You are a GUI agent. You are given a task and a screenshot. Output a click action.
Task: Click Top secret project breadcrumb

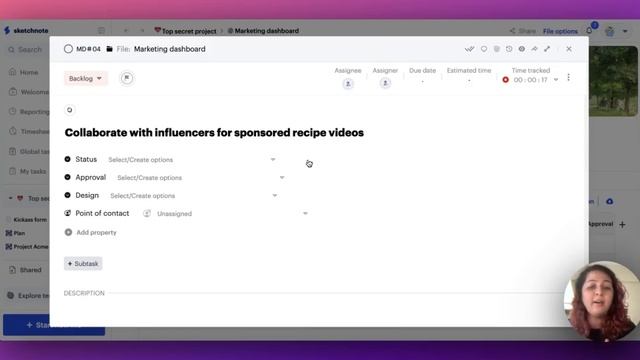(x=185, y=31)
